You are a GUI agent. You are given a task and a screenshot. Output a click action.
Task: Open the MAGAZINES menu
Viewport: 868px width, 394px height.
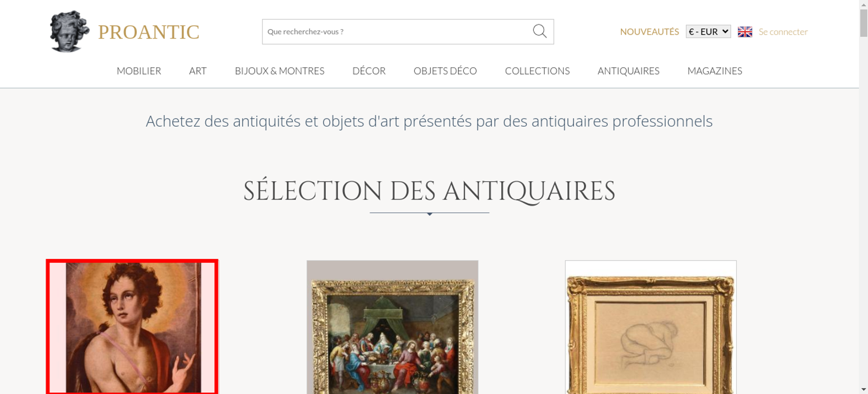click(x=715, y=71)
